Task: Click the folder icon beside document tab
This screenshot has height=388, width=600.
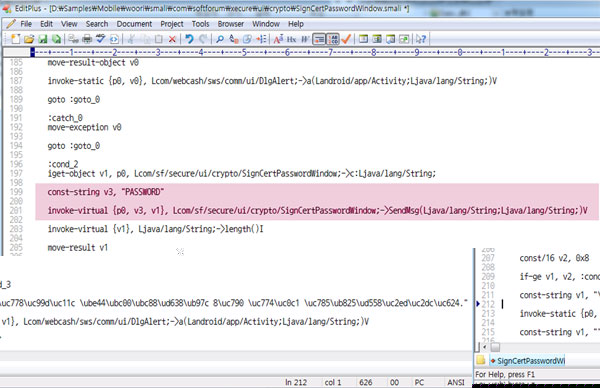Action: point(481,360)
